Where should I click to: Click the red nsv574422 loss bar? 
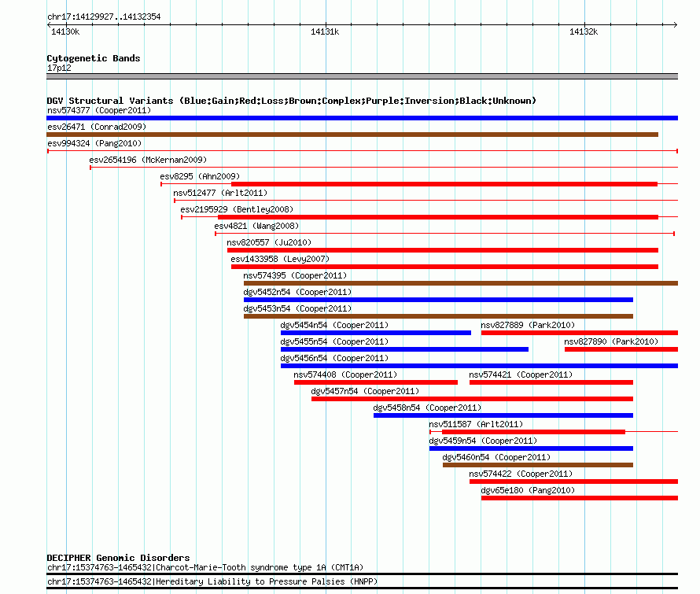[573, 481]
